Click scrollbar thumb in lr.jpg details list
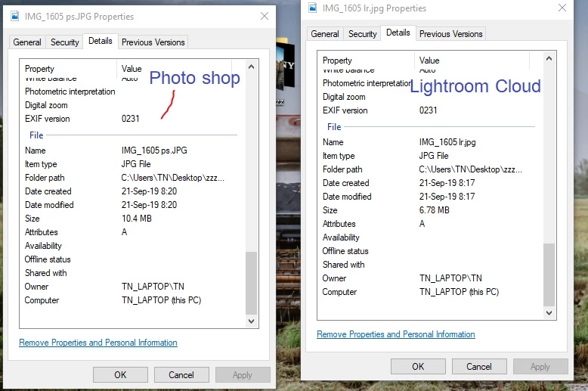Image resolution: width=588 pixels, height=391 pixels. click(x=549, y=275)
